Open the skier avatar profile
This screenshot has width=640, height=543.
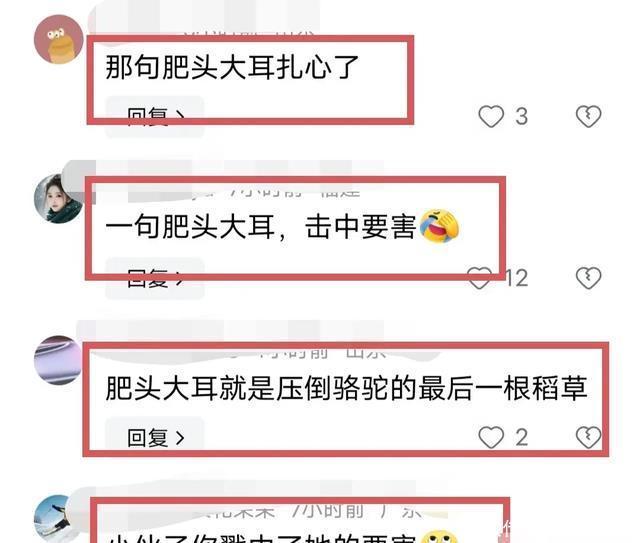click(x=58, y=519)
